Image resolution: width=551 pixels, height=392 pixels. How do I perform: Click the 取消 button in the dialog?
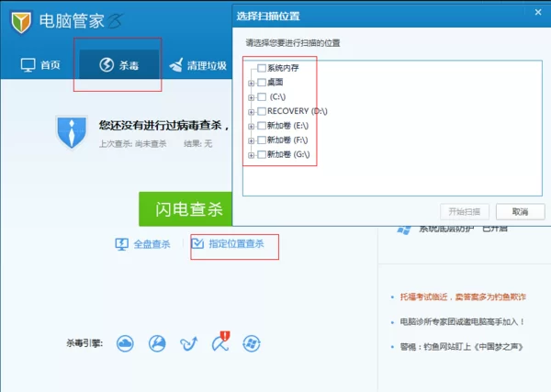(x=520, y=211)
